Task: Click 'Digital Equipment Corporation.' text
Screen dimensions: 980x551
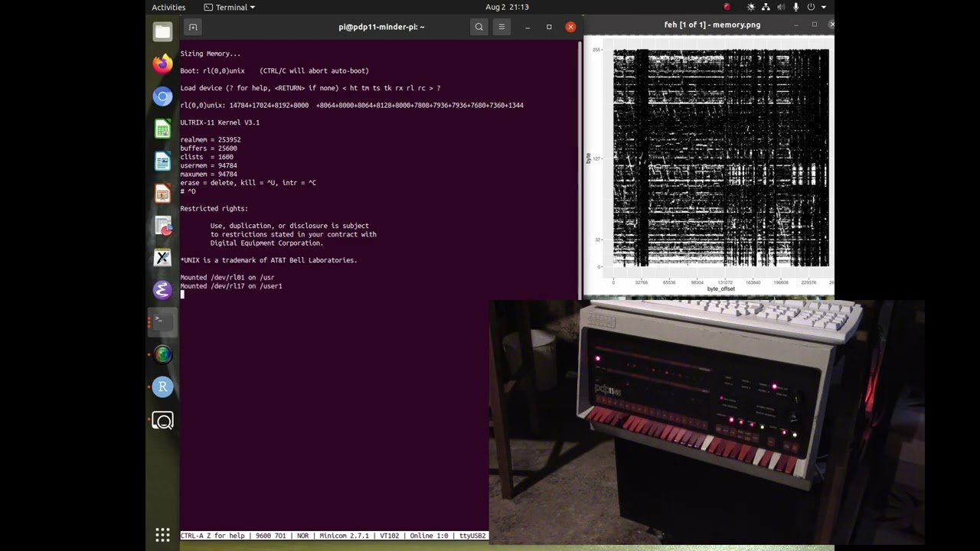Action: coord(266,243)
